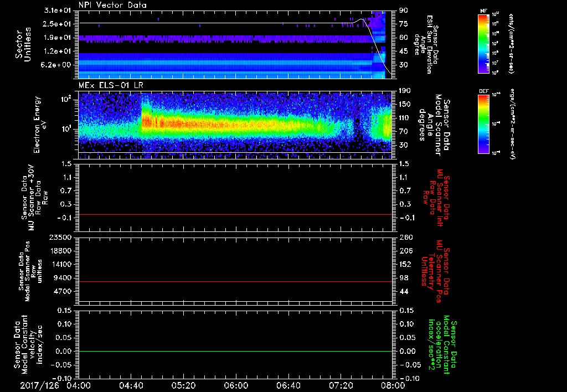
Task: Select the 05:20 time tick label
Action: coord(183,385)
